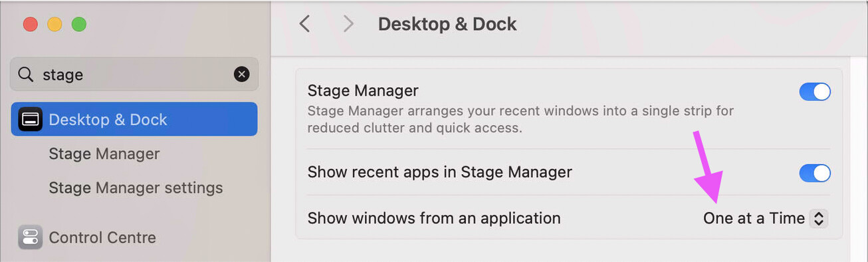
Task: Open the One at a Time dropdown
Action: [x=765, y=218]
